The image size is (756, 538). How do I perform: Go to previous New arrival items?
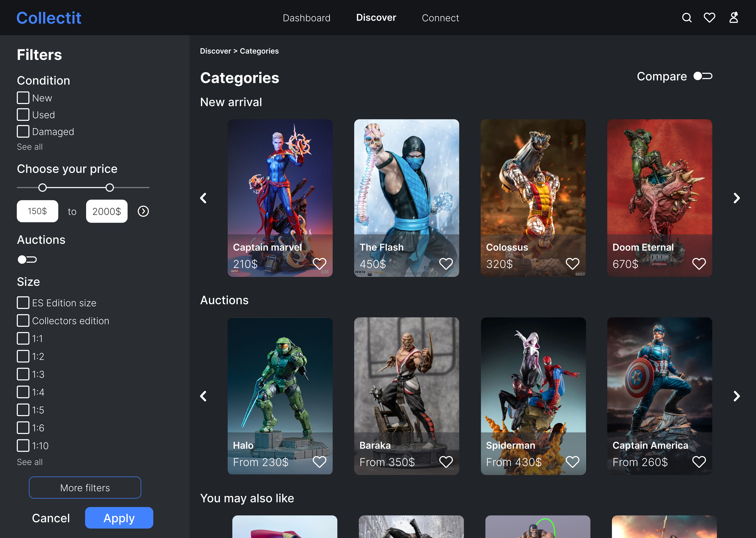coord(203,198)
